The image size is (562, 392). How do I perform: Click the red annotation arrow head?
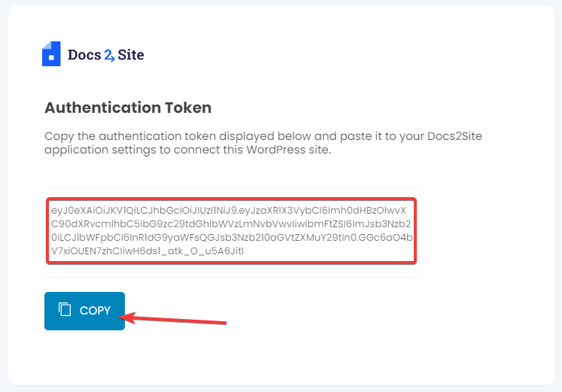coord(129,318)
